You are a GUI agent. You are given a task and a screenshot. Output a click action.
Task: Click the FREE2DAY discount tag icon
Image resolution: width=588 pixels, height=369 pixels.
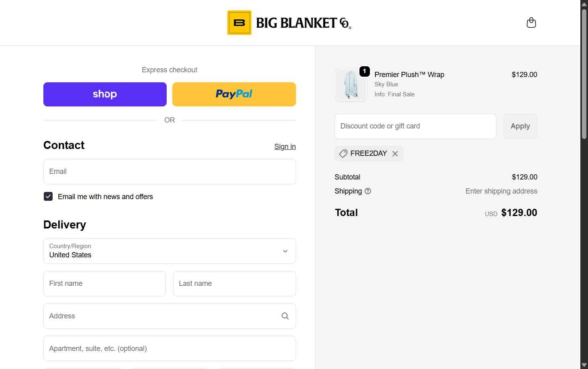pyautogui.click(x=343, y=154)
